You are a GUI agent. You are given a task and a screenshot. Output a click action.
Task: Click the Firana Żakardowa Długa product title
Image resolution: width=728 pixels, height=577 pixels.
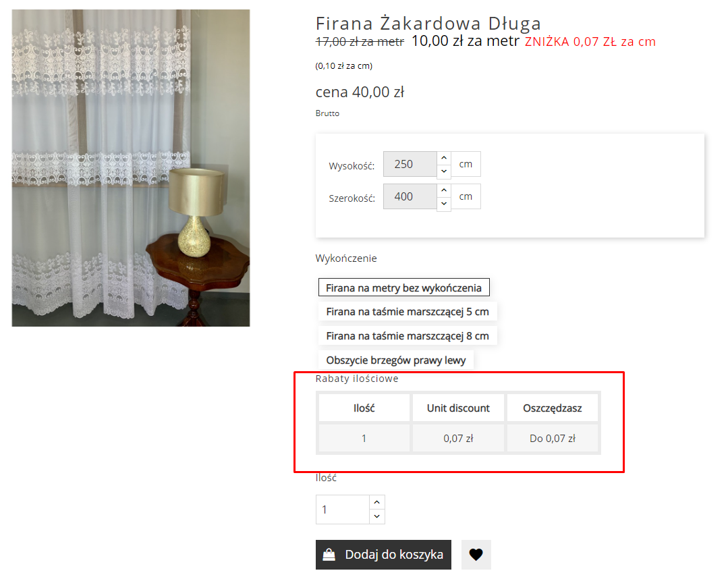tap(428, 23)
